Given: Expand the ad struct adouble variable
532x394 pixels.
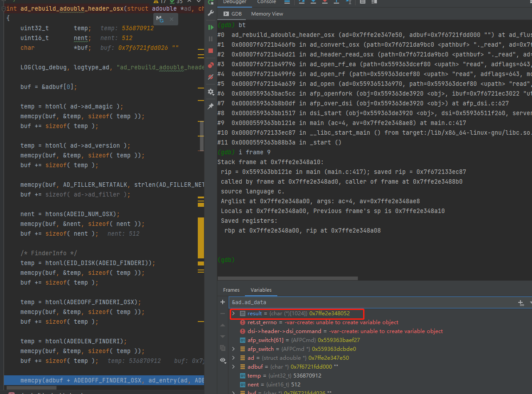Looking at the screenshot, I should (x=233, y=358).
